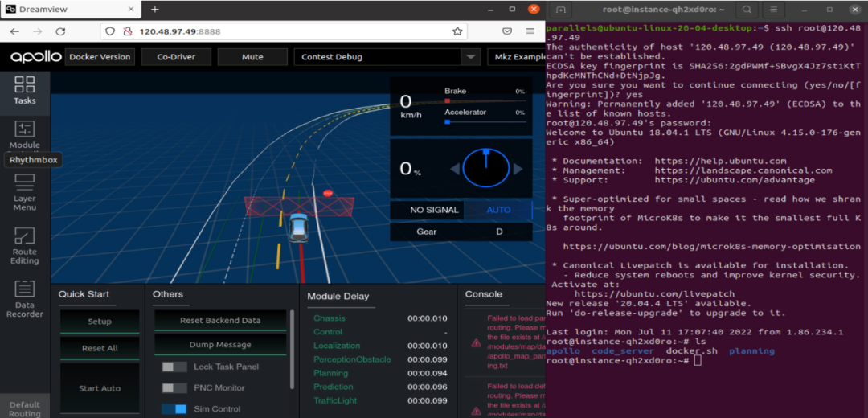This screenshot has height=418, width=868.
Task: Click terminal search magnifier icon
Action: 747,10
